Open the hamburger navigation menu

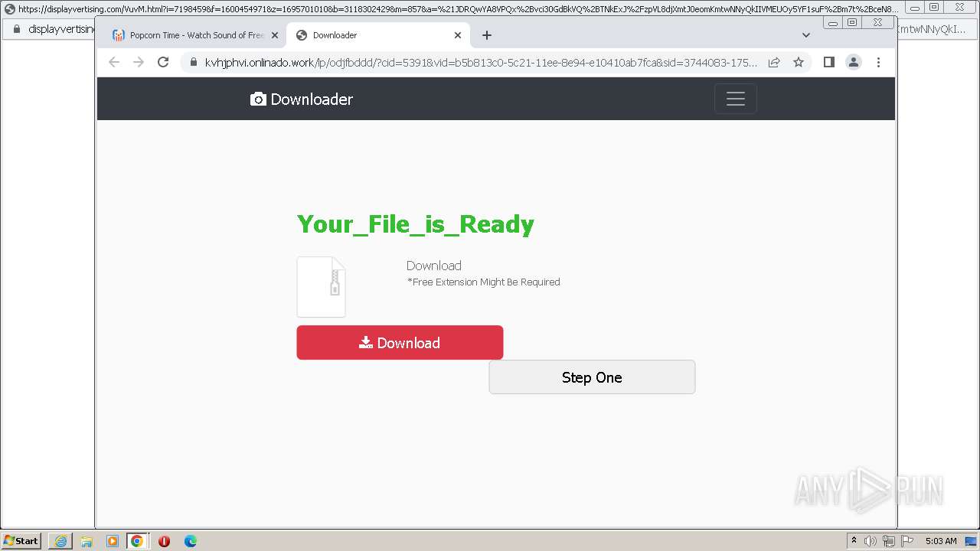tap(736, 99)
